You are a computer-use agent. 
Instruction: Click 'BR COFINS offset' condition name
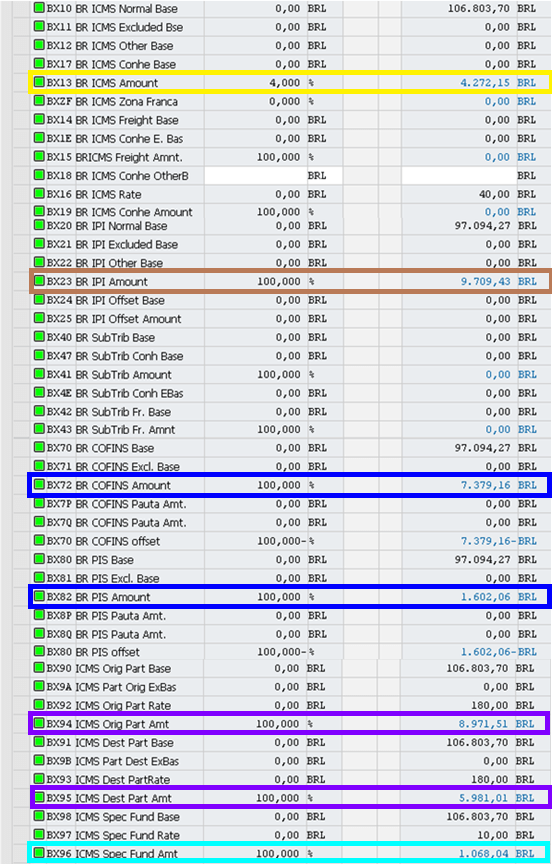coord(118,541)
